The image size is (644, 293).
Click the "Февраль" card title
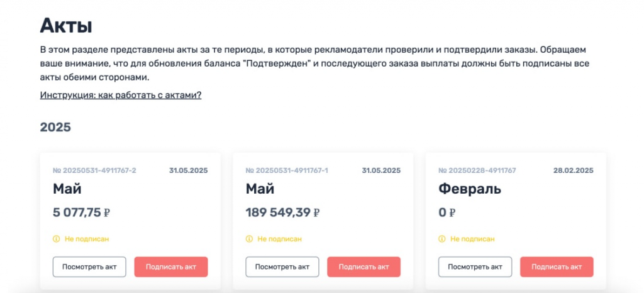(470, 189)
